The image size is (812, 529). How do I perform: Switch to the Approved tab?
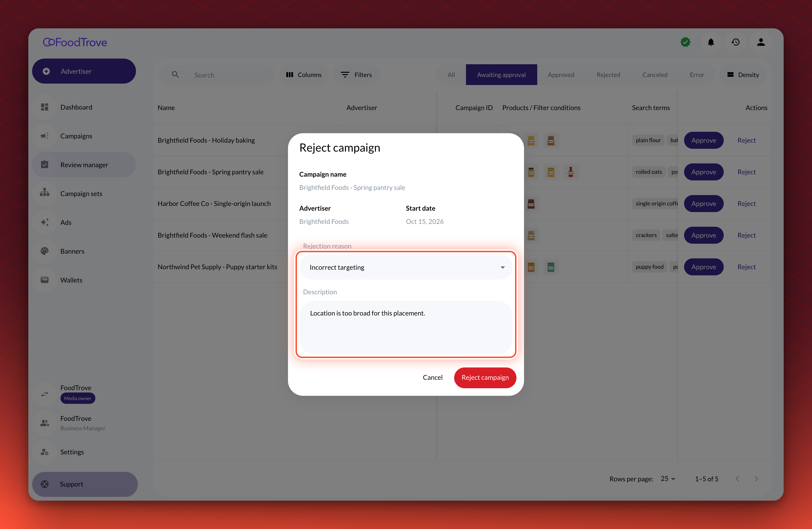[561, 75]
